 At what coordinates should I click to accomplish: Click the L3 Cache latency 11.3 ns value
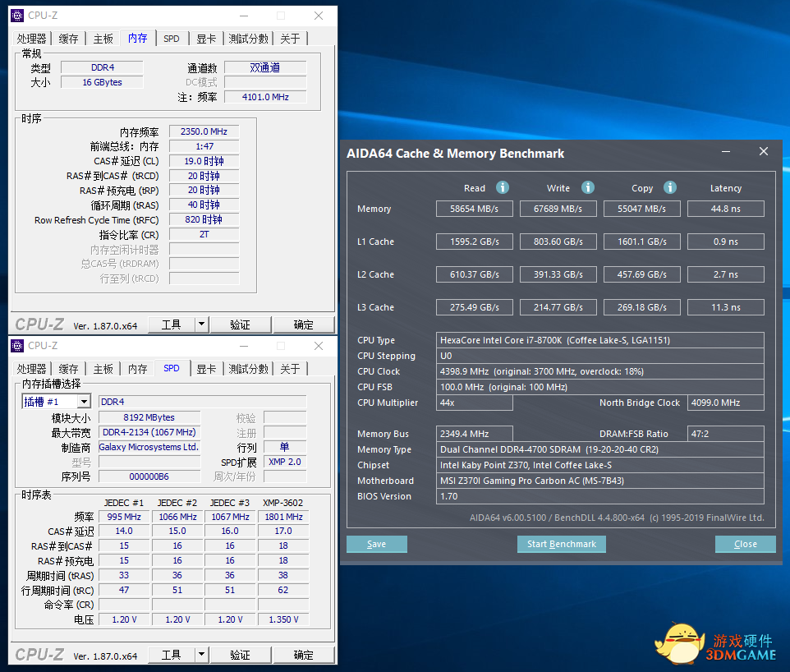tap(725, 307)
